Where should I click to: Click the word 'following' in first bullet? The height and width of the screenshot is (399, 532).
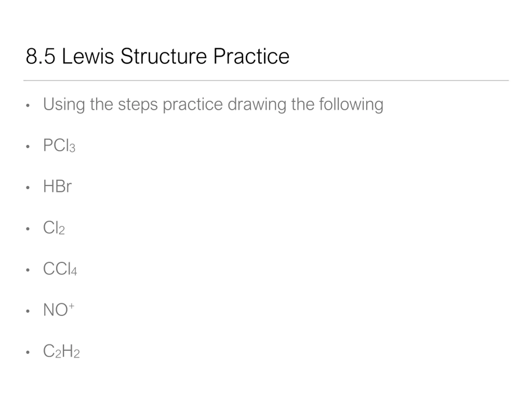[351, 105]
